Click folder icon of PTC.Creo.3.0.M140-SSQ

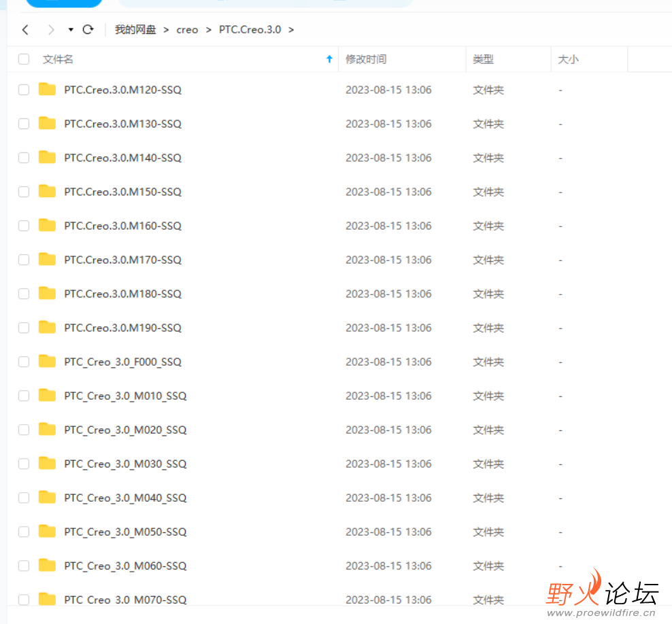click(47, 157)
